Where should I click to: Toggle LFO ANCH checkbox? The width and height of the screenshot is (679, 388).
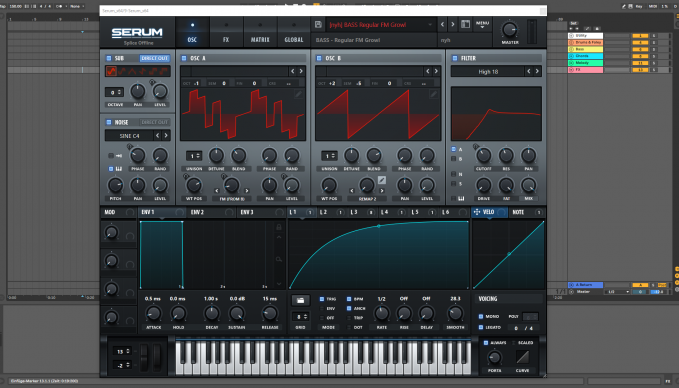tap(349, 308)
